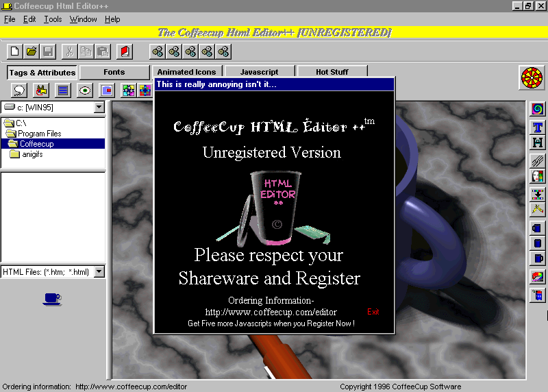The image size is (548, 392).
Task: Create a new blank document
Action: coord(14,52)
